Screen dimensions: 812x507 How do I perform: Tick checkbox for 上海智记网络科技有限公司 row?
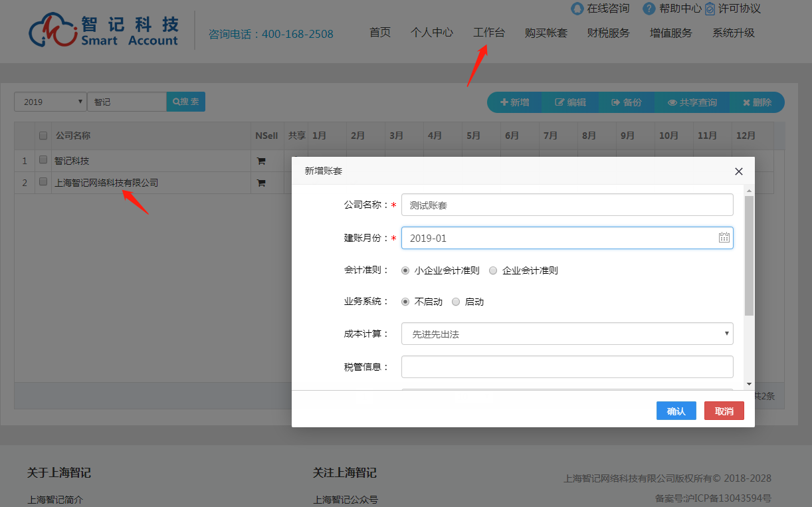[x=43, y=182]
